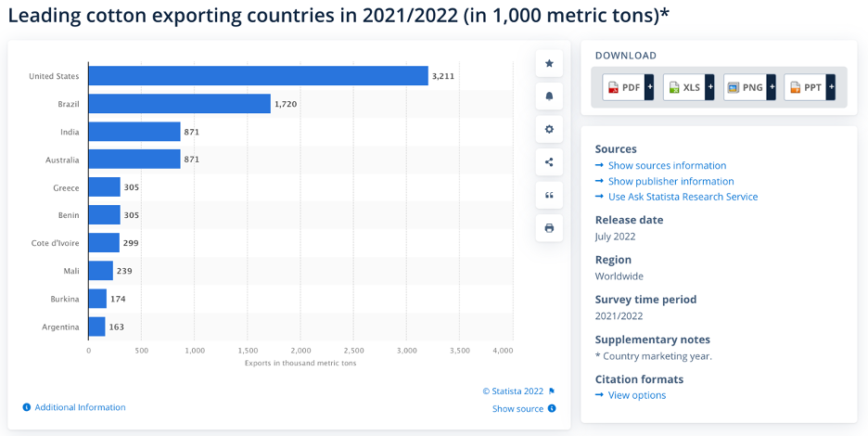This screenshot has width=868, height=436.
Task: Open Use Ask Statista Research Service link
Action: click(x=683, y=197)
